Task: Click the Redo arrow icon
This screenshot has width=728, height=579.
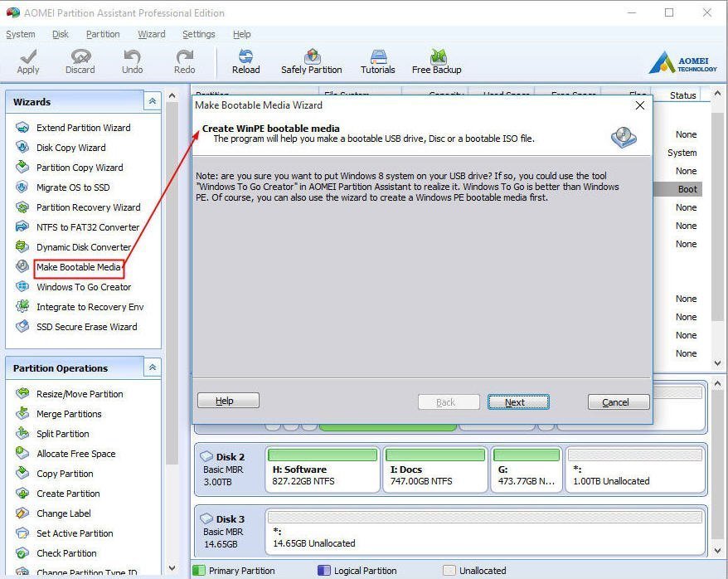Action: [184, 56]
